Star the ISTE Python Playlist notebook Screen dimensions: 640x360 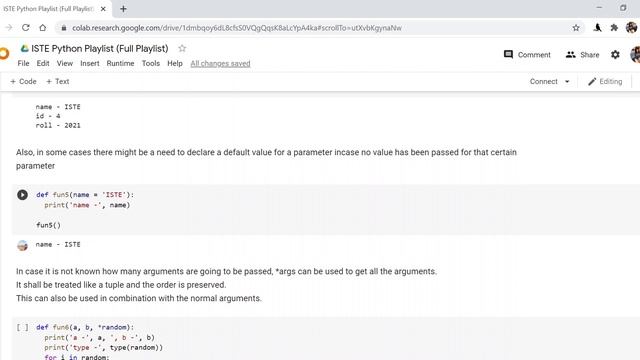[182, 49]
